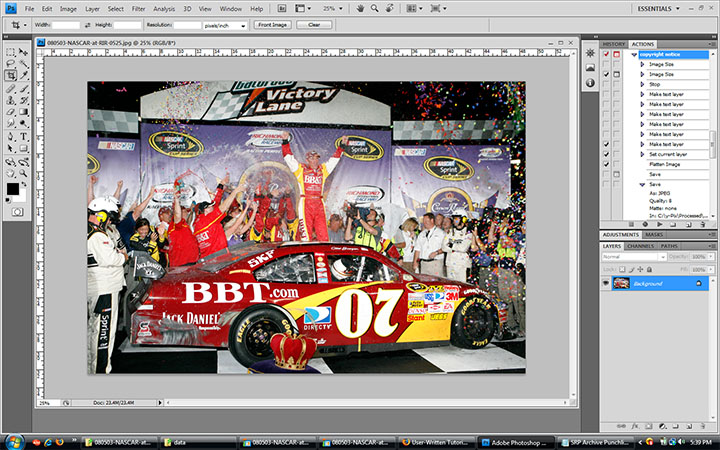Open the Analysis menu

164,9
